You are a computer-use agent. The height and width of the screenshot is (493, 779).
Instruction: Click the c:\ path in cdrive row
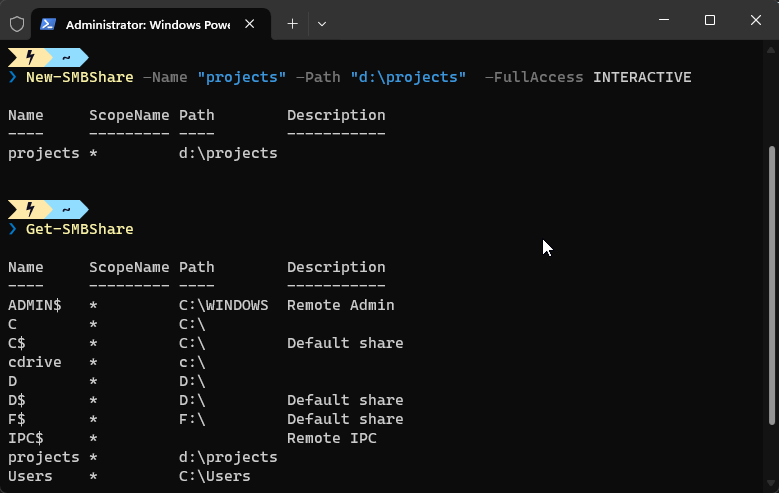click(x=192, y=362)
